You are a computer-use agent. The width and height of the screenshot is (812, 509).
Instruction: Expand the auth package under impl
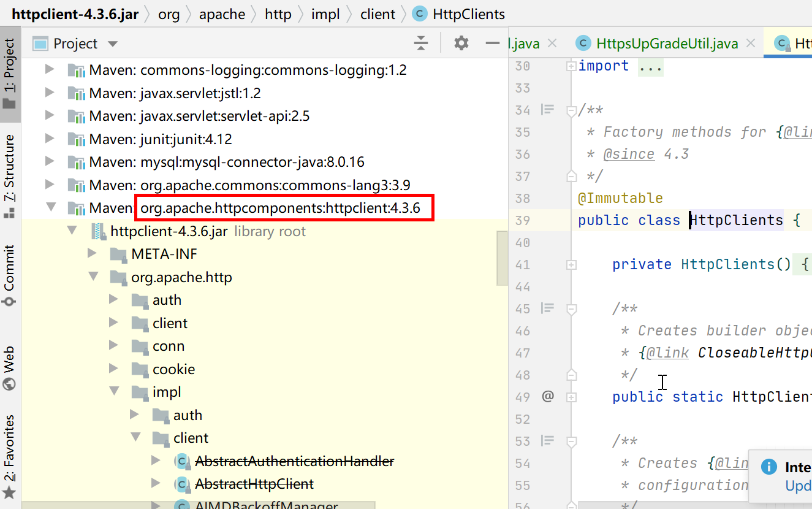(x=135, y=415)
